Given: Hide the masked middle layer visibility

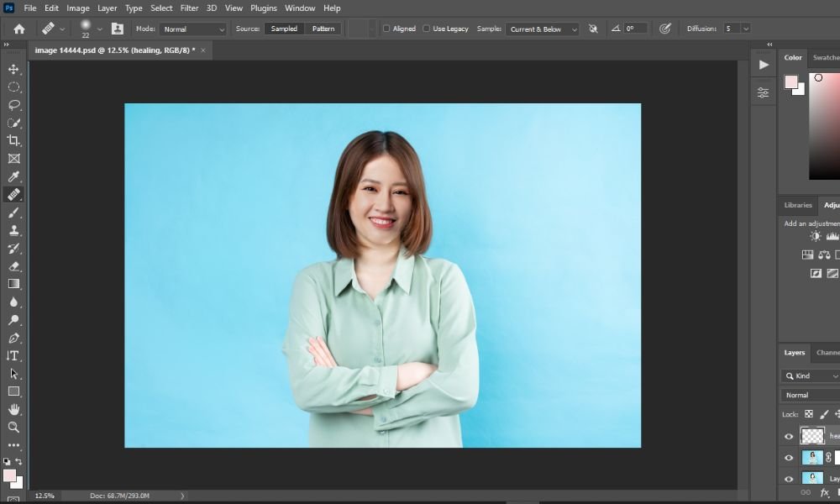Looking at the screenshot, I should tap(789, 458).
